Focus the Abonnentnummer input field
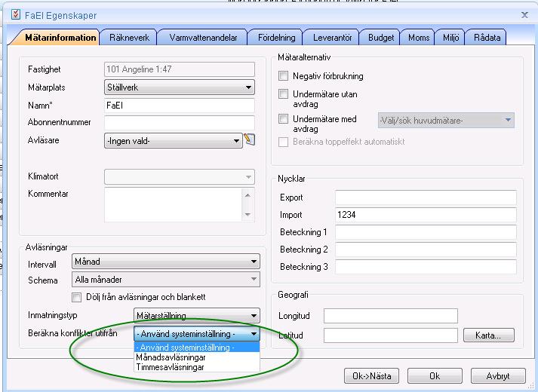Viewport: 538px width, 392px height. [x=180, y=123]
